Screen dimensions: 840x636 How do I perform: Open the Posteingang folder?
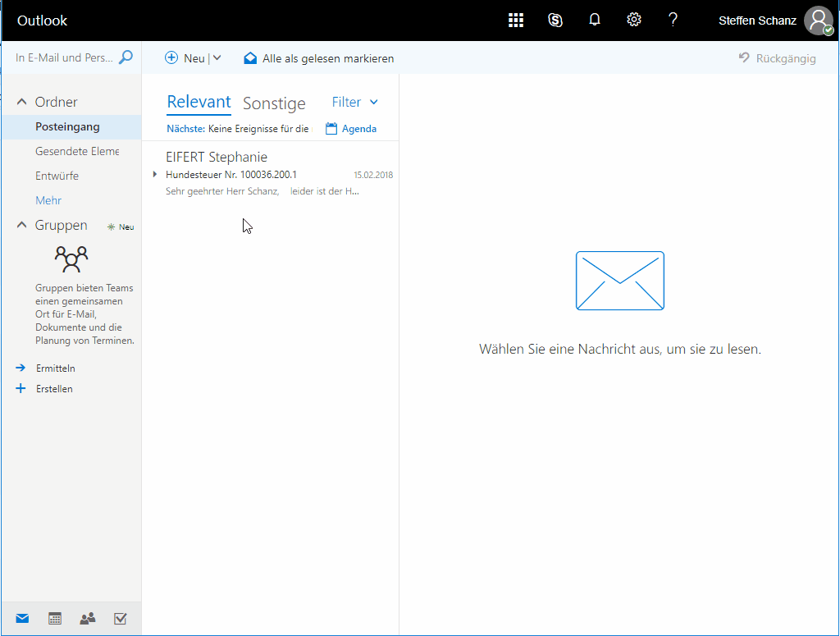point(72,127)
